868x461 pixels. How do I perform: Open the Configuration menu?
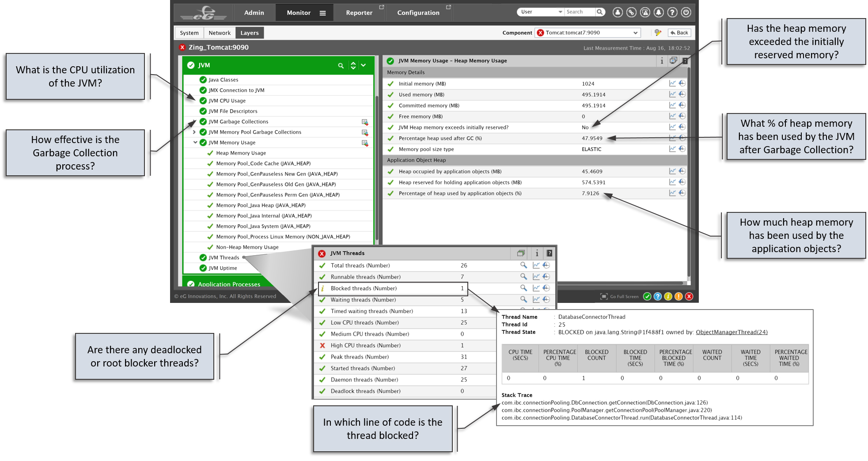tap(418, 13)
